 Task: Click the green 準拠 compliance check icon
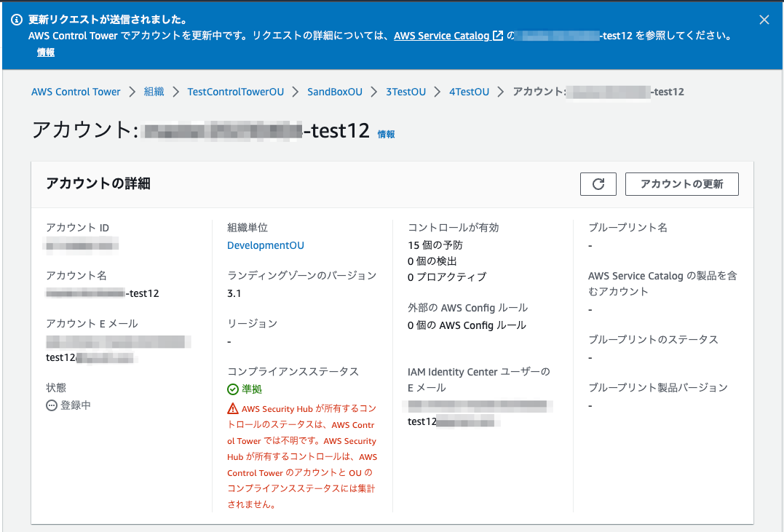pos(232,389)
